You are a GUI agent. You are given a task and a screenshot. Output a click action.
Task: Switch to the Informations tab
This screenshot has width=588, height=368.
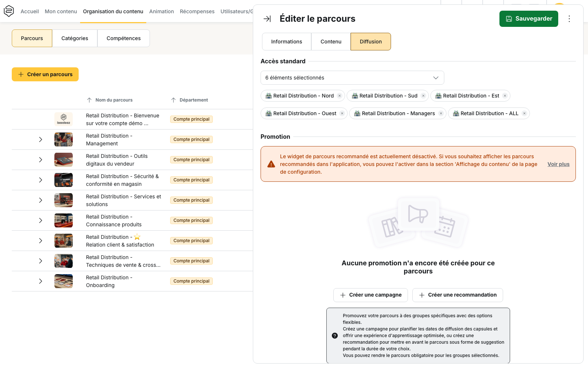point(287,42)
